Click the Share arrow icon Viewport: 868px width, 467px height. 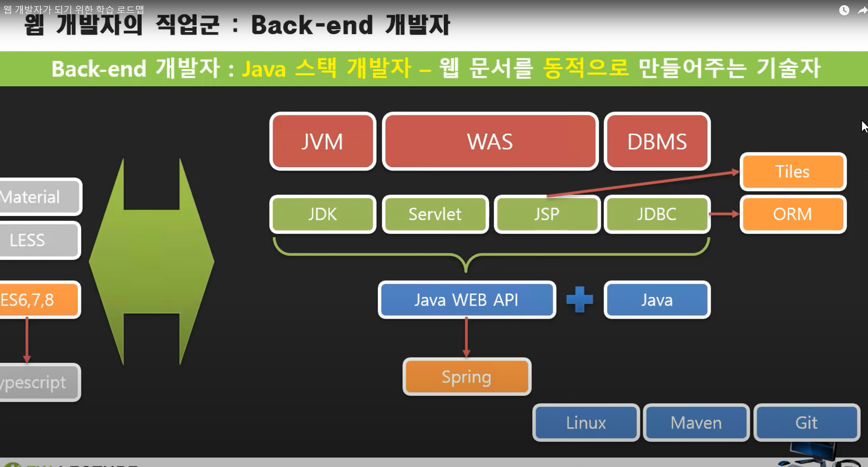(x=863, y=11)
